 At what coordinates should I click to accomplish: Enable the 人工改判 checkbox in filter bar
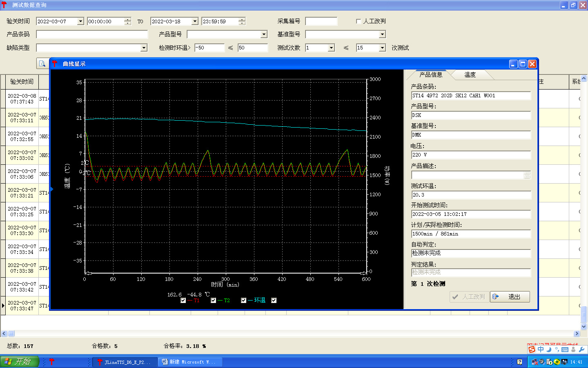[x=359, y=21]
